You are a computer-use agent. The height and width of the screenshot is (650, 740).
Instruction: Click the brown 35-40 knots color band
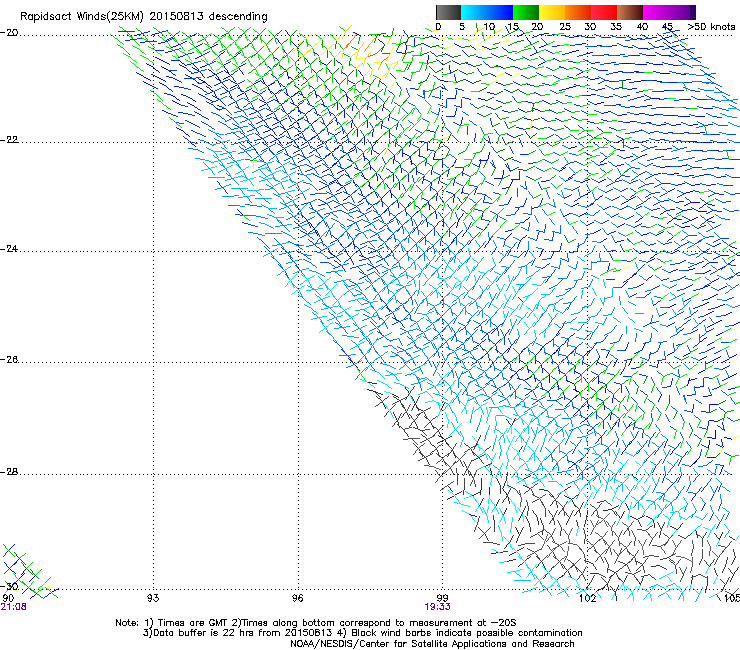click(x=630, y=12)
